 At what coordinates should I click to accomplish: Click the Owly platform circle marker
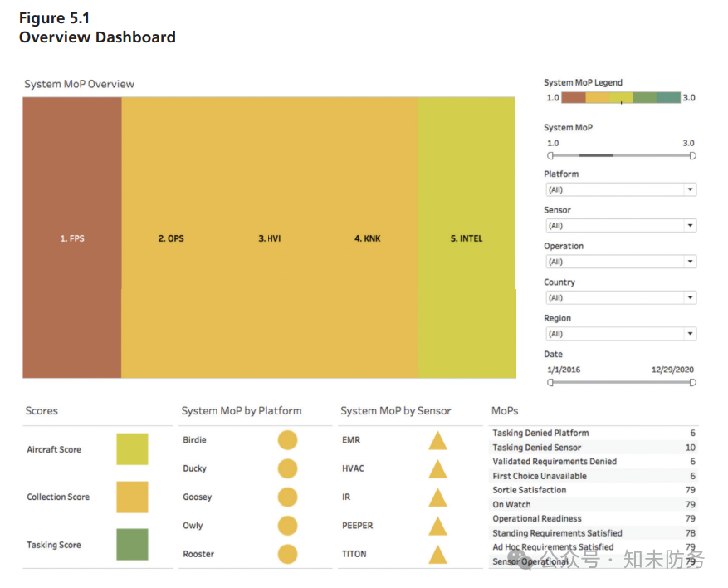point(287,526)
